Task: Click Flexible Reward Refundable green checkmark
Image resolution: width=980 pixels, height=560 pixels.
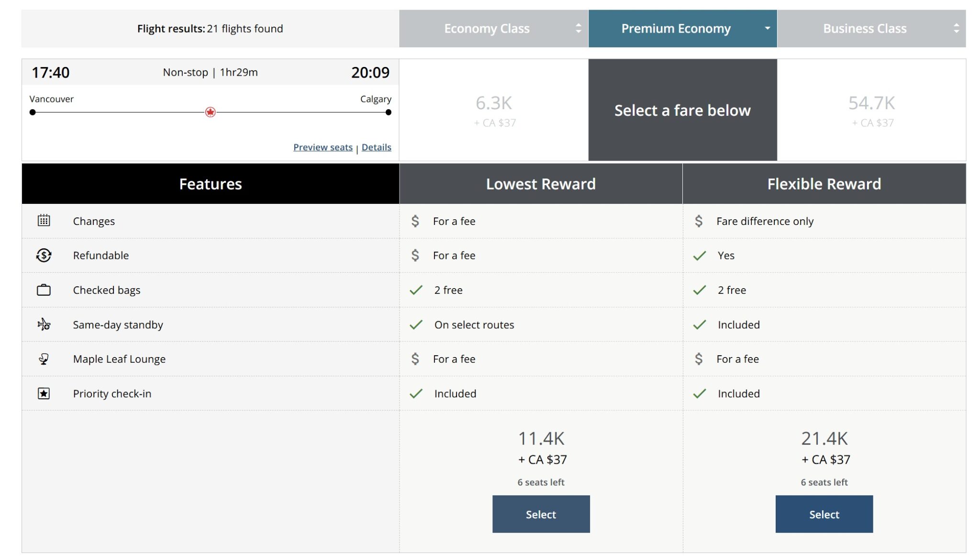Action: (699, 256)
